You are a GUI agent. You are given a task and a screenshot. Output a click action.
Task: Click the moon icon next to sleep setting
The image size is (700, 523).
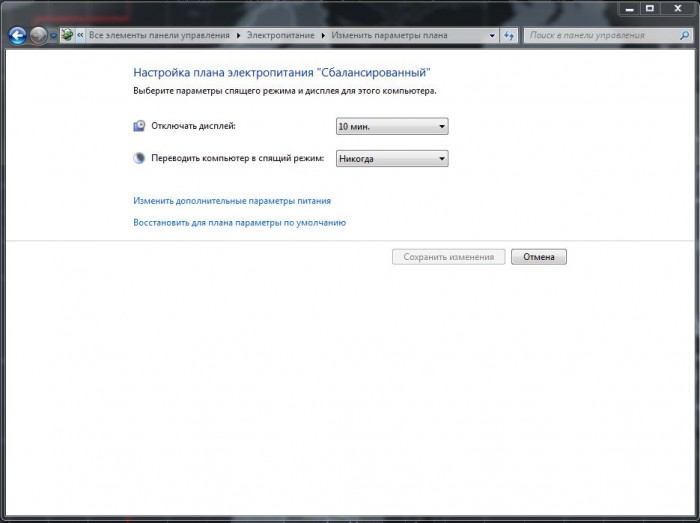pos(139,158)
